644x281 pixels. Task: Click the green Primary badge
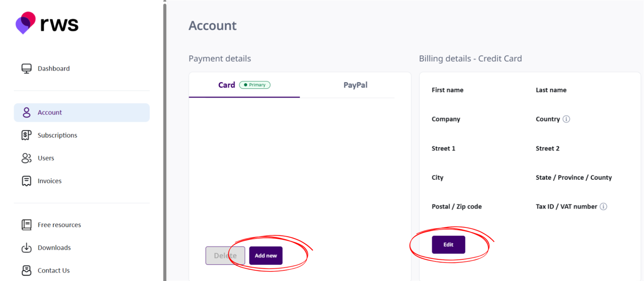255,85
